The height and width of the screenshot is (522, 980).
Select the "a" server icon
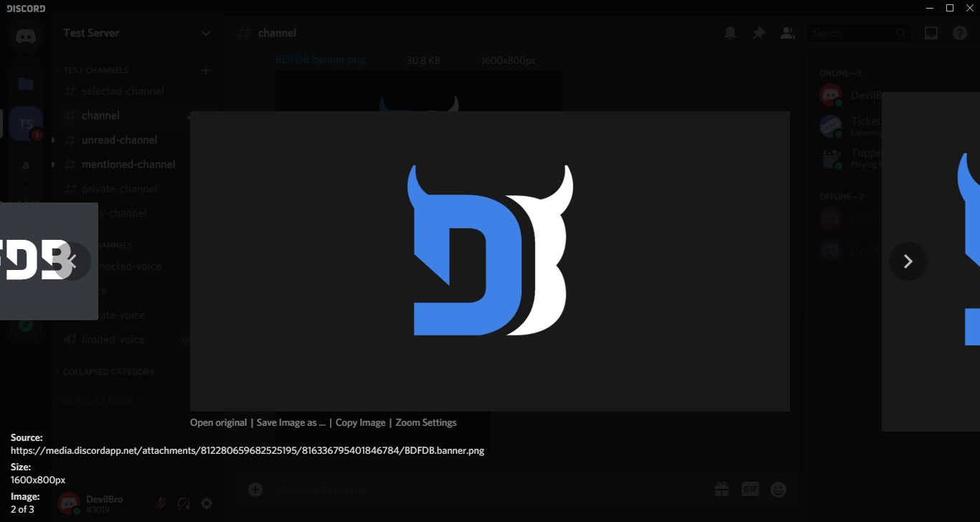[26, 165]
